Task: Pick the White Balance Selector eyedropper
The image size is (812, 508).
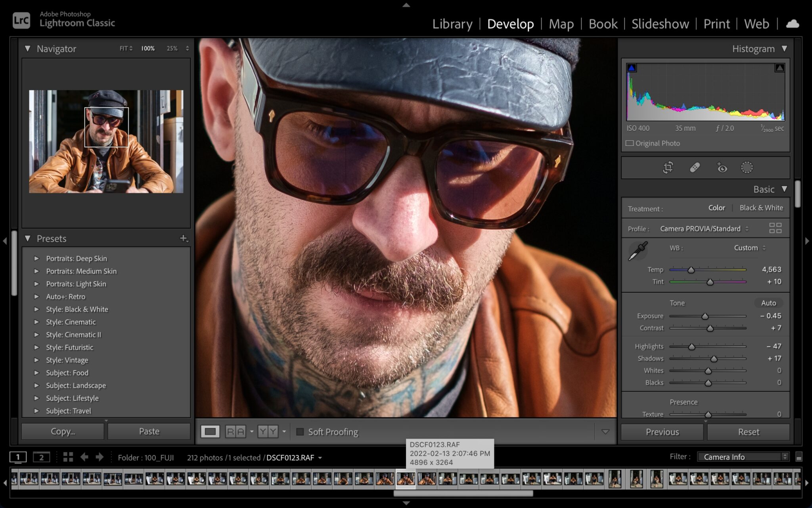Action: click(x=638, y=251)
